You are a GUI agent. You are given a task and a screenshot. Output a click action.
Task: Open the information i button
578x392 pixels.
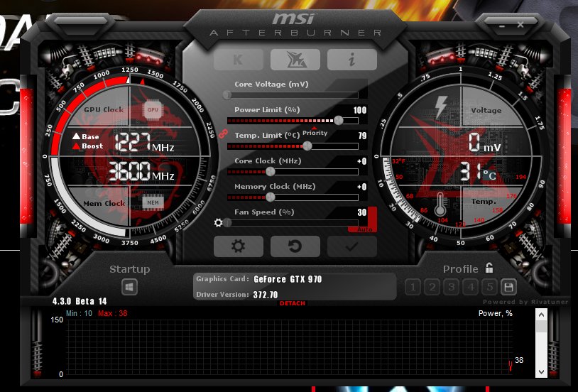[352, 60]
